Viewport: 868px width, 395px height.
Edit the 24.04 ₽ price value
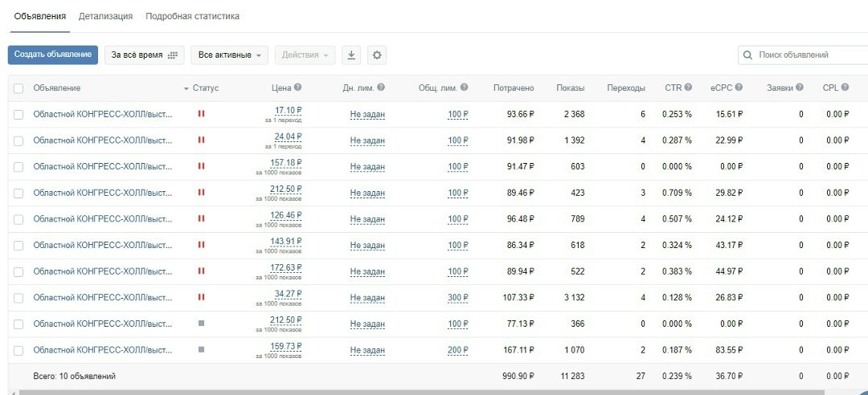tap(288, 136)
